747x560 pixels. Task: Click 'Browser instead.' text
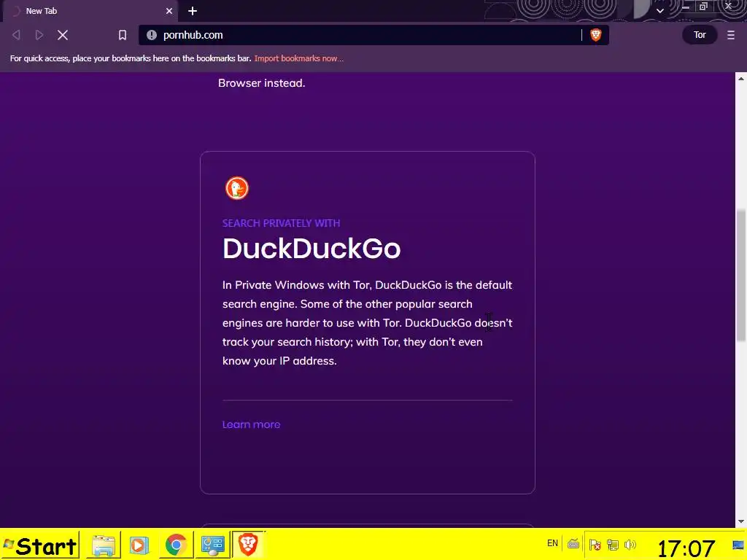click(x=262, y=83)
